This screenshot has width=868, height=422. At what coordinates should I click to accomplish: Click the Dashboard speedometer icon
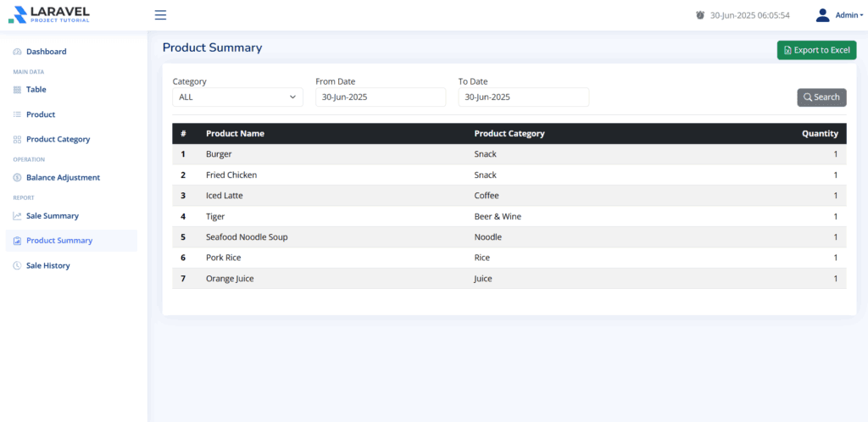17,52
